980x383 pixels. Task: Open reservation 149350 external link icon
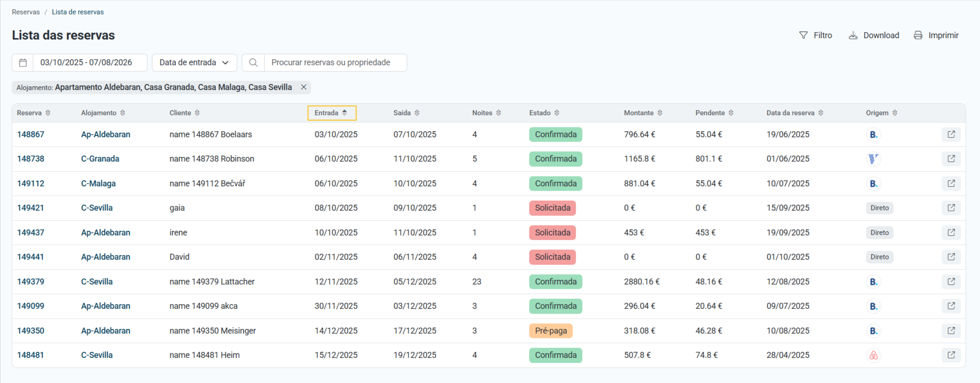tap(951, 331)
